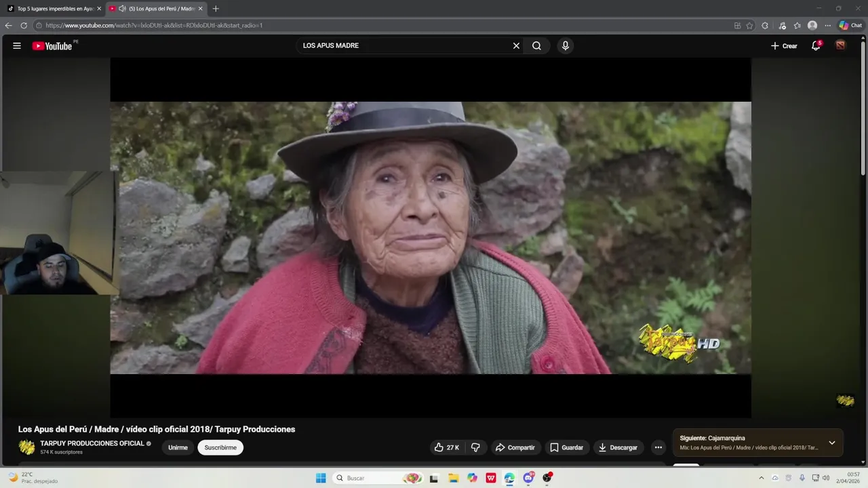The image size is (868, 488).
Task: Download the video with Descargar
Action: click(618, 447)
